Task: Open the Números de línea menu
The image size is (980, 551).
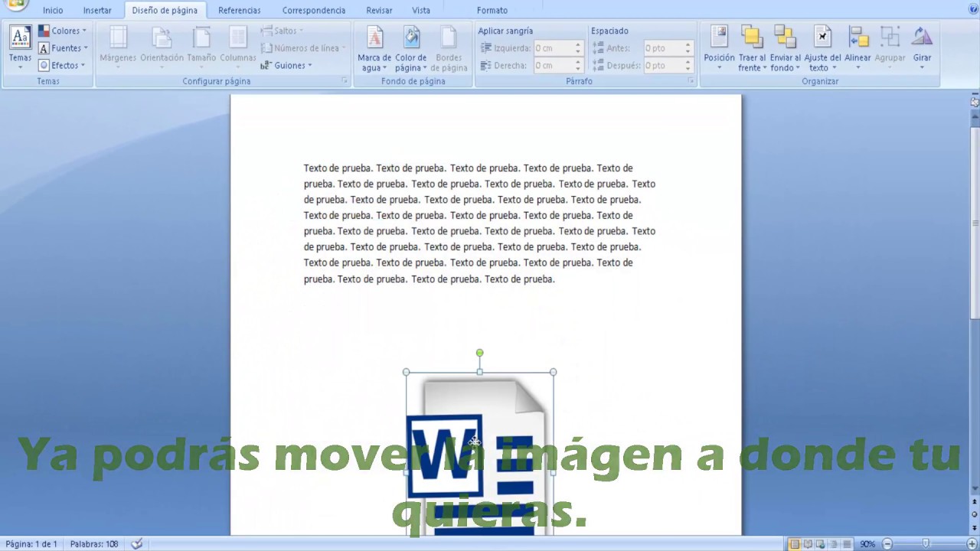Action: (303, 48)
